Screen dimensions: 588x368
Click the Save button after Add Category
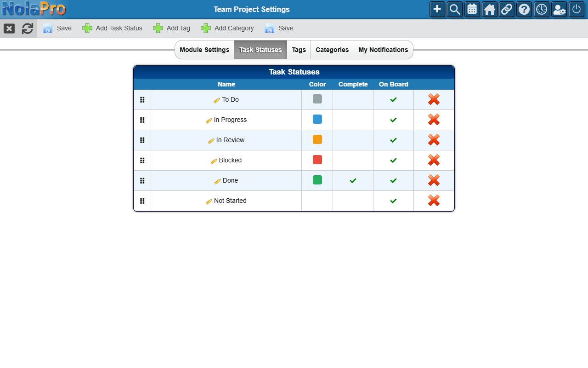coord(279,28)
